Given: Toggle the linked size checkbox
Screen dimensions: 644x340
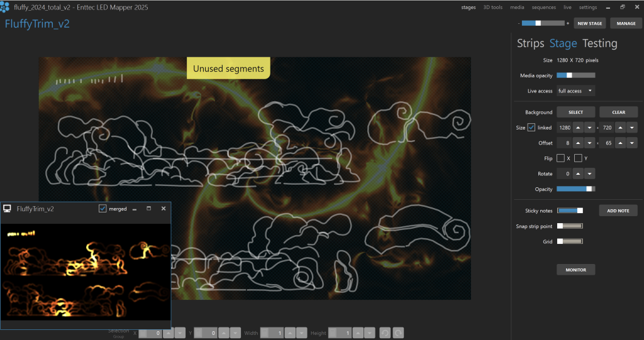Looking at the screenshot, I should [531, 128].
